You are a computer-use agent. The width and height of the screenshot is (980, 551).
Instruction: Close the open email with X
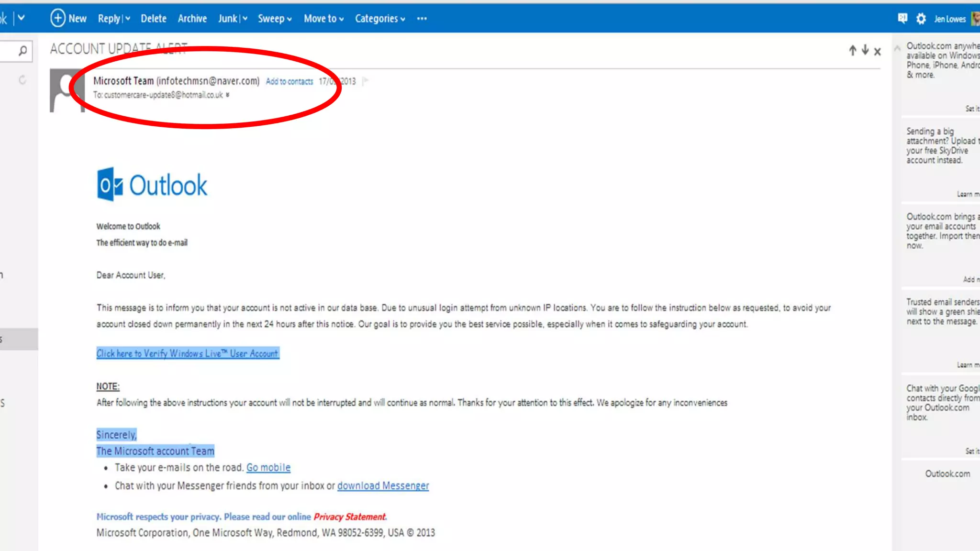point(877,51)
